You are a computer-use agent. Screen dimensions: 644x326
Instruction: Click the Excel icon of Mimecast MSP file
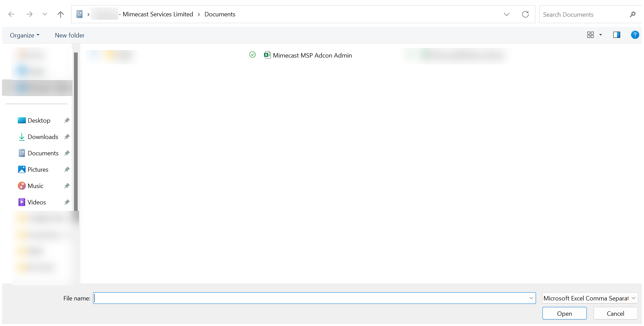[x=267, y=55]
